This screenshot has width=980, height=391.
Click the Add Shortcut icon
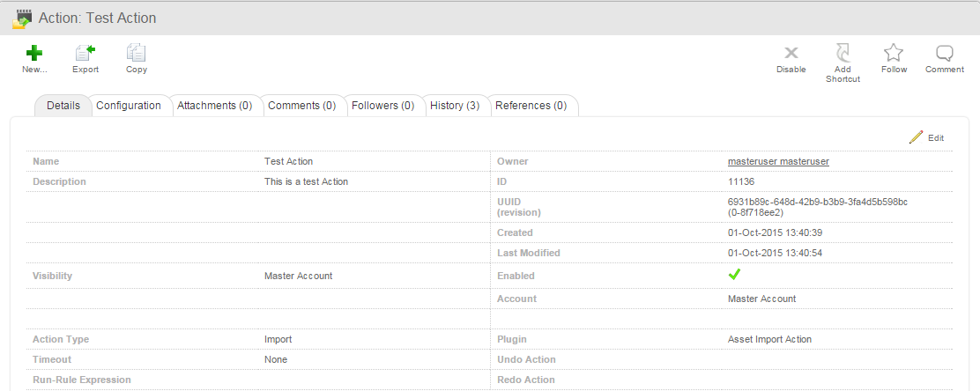click(843, 54)
